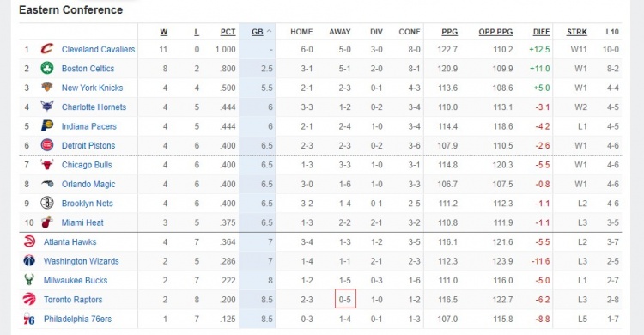644x335 pixels.
Task: Click the Brooklyn Nets logo icon
Action: click(x=47, y=203)
